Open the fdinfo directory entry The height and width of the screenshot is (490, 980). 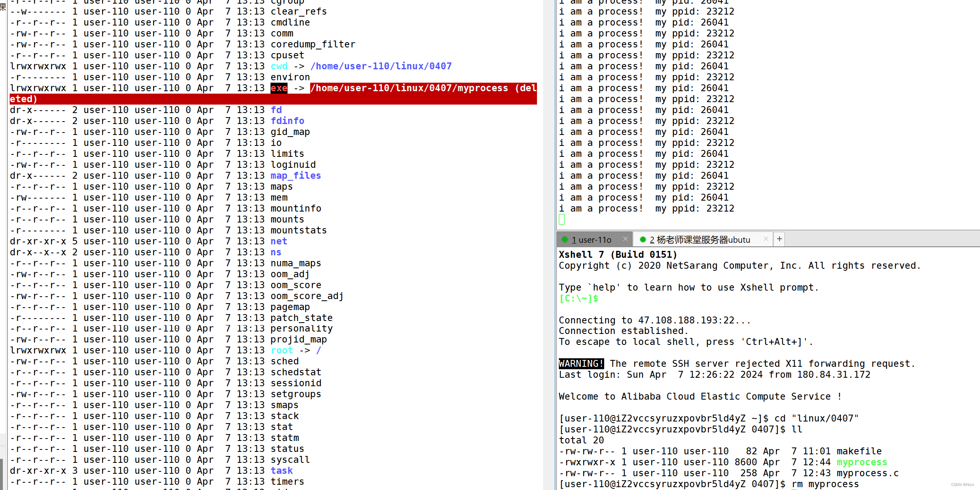pos(288,121)
